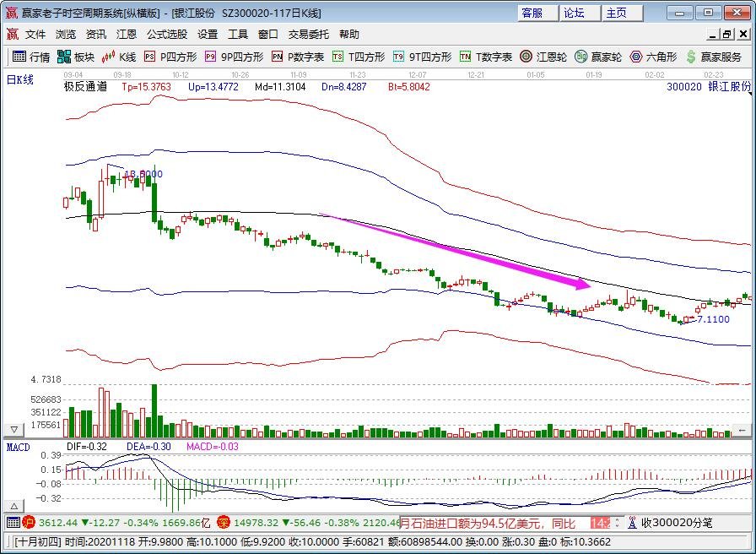
Task: Click the 论坛 forum button
Action: click(x=580, y=13)
